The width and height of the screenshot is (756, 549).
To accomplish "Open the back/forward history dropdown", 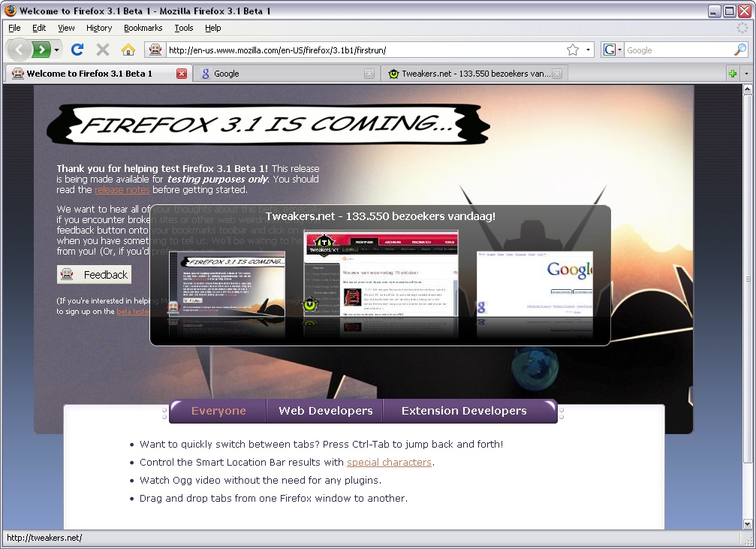I will coord(57,50).
